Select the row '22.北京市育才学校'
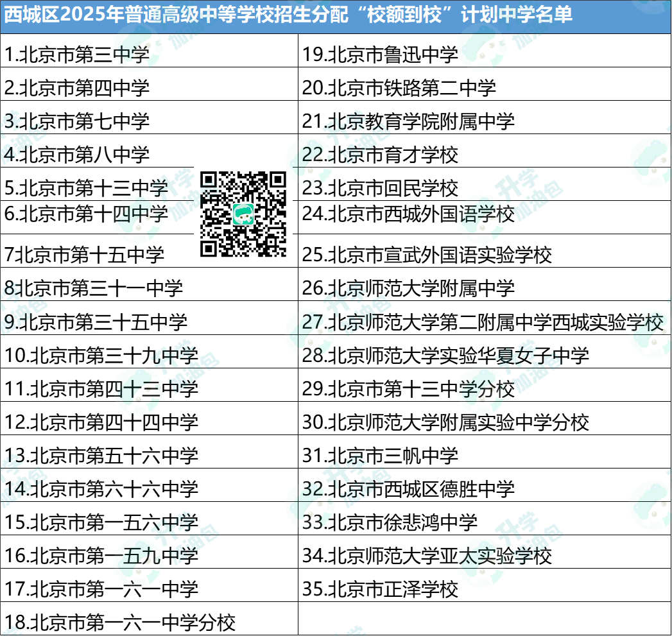 point(485,151)
